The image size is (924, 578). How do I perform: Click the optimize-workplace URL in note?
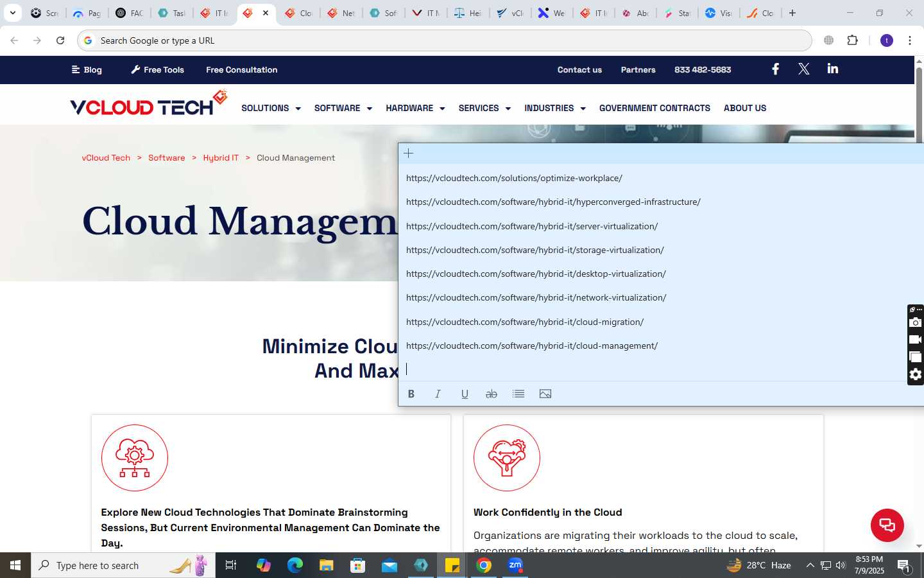pyautogui.click(x=514, y=178)
